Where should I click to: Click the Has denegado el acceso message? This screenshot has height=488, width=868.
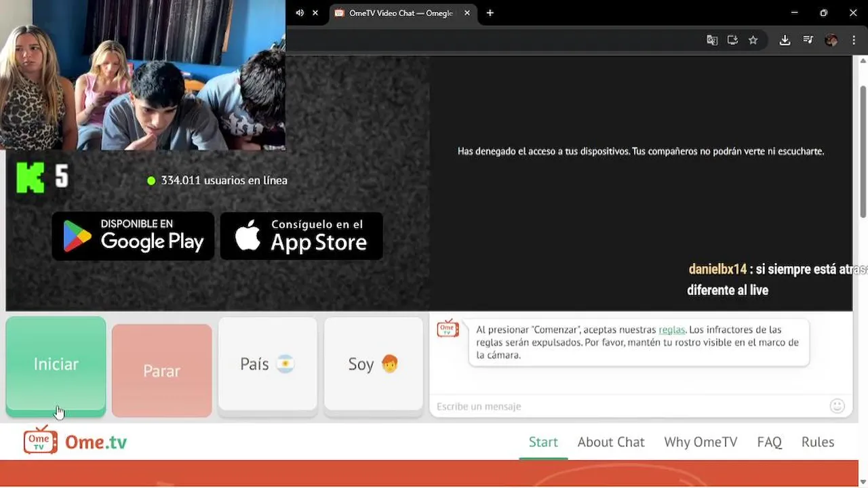pyautogui.click(x=641, y=151)
